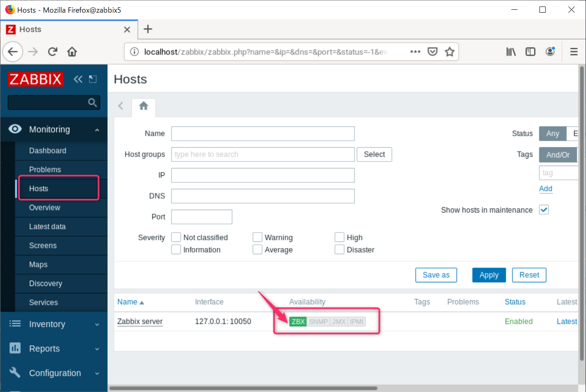Click the Select host groups button
Viewport: 586px width, 392px height.
click(x=374, y=154)
